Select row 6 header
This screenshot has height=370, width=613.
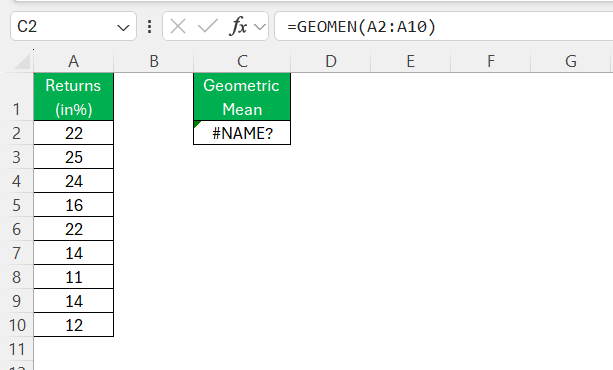coord(16,229)
